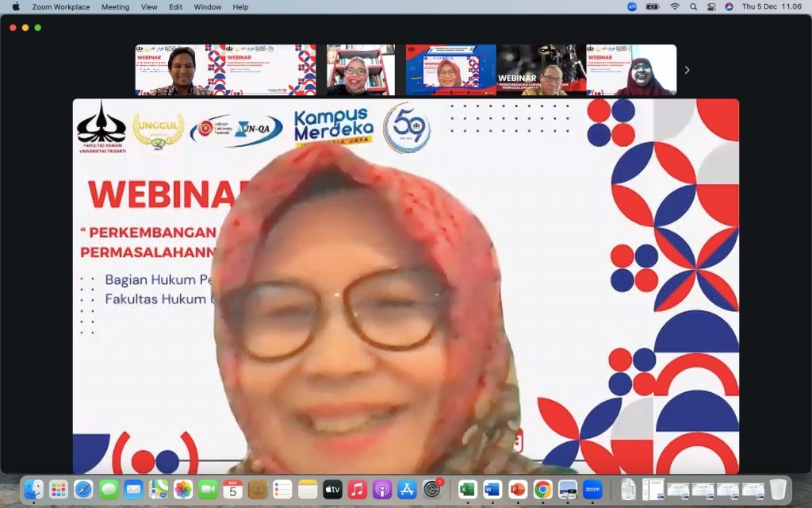812x508 pixels.
Task: Open Control Center in menu bar
Action: [711, 6]
